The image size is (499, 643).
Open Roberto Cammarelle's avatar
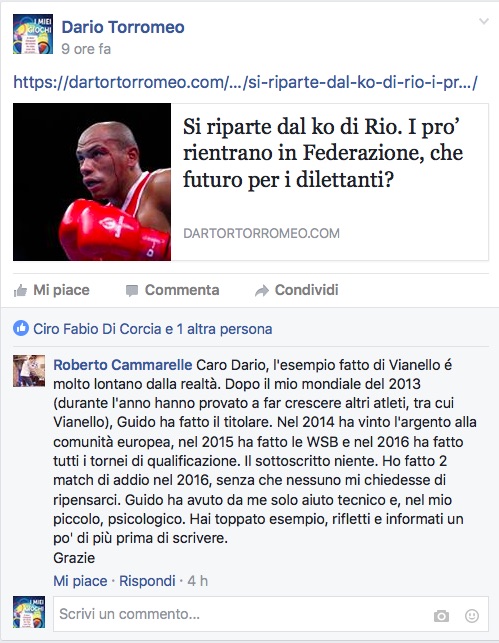tap(29, 371)
